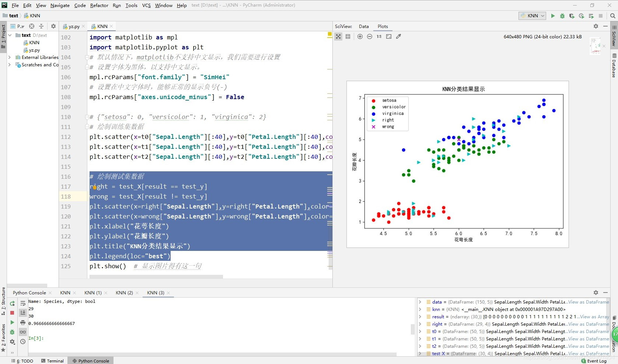618x364 pixels.
Task: Expand External Libraries node
Action: 10,57
